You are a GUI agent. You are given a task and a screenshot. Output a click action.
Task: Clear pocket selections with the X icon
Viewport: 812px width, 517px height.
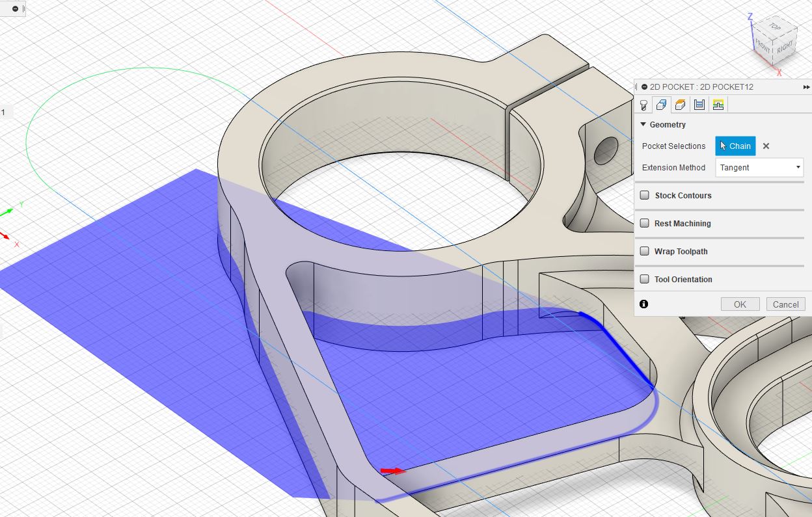pos(766,146)
